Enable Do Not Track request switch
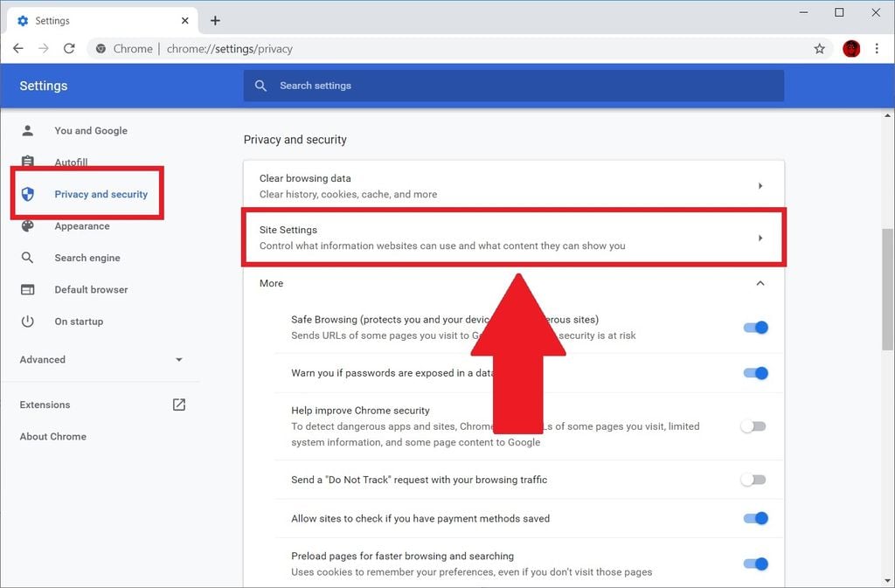Screen dimensions: 895x588 pos(753,480)
